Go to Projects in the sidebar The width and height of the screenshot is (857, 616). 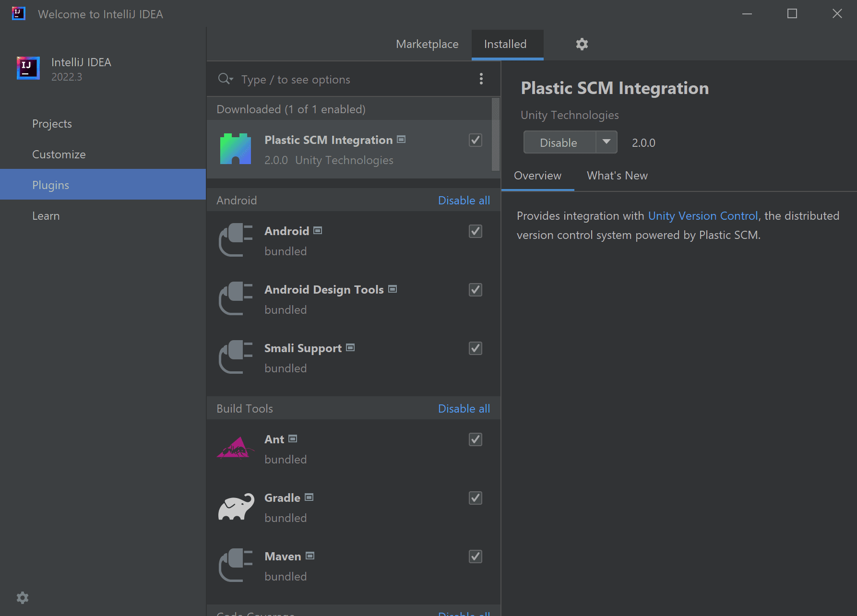pos(103,124)
